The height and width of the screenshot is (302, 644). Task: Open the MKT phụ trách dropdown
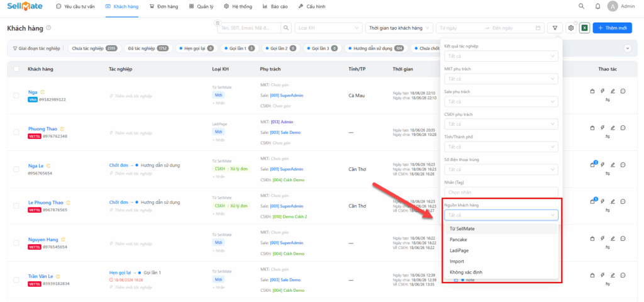click(x=501, y=79)
